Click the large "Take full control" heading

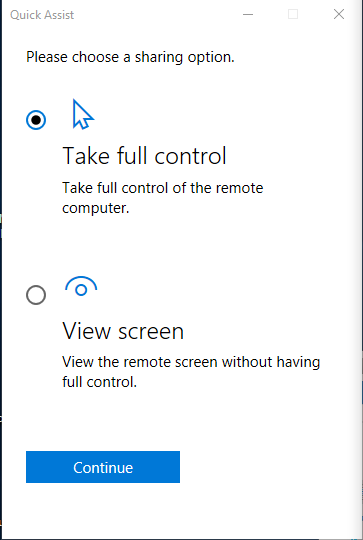click(144, 156)
